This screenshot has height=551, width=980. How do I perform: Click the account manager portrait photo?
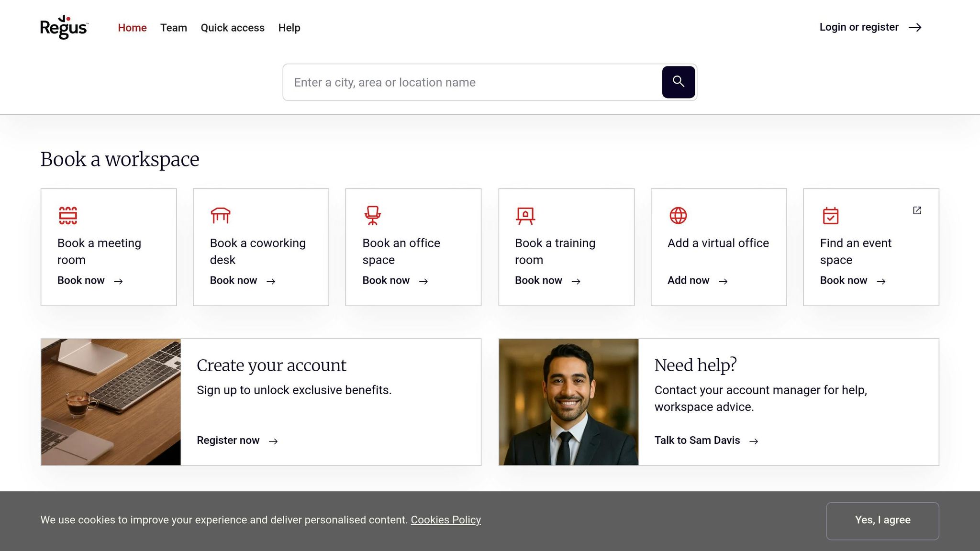[568, 402]
